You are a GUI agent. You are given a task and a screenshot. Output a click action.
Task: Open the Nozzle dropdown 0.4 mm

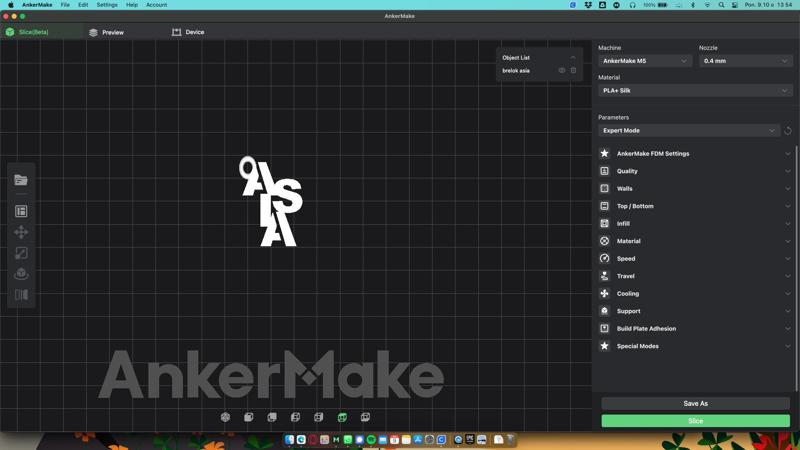745,61
